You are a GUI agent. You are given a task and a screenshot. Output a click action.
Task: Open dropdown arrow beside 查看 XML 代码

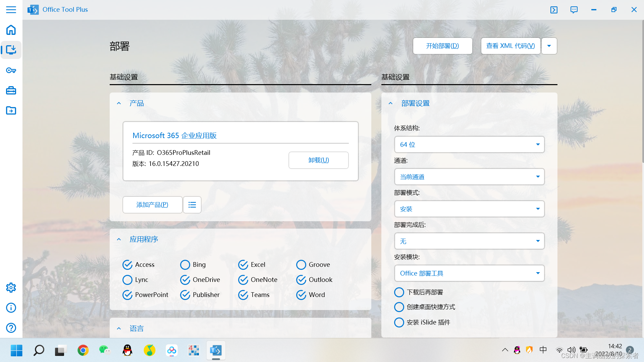(549, 46)
